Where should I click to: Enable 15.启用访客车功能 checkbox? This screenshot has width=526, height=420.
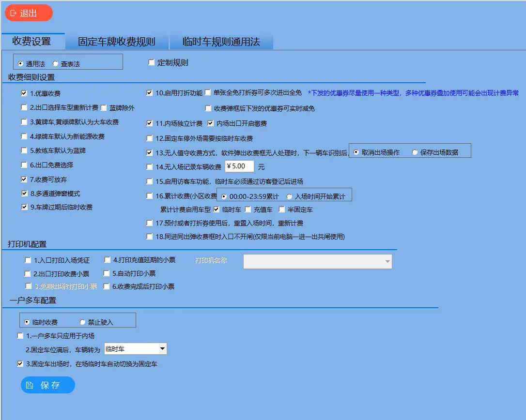150,181
